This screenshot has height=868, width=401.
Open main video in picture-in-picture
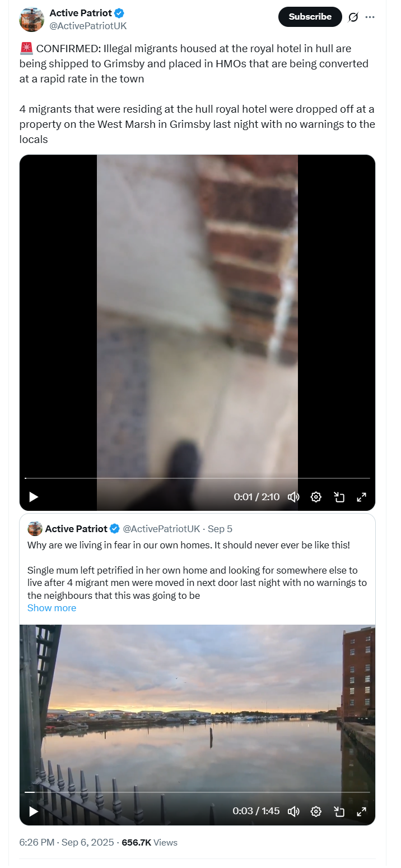339,497
